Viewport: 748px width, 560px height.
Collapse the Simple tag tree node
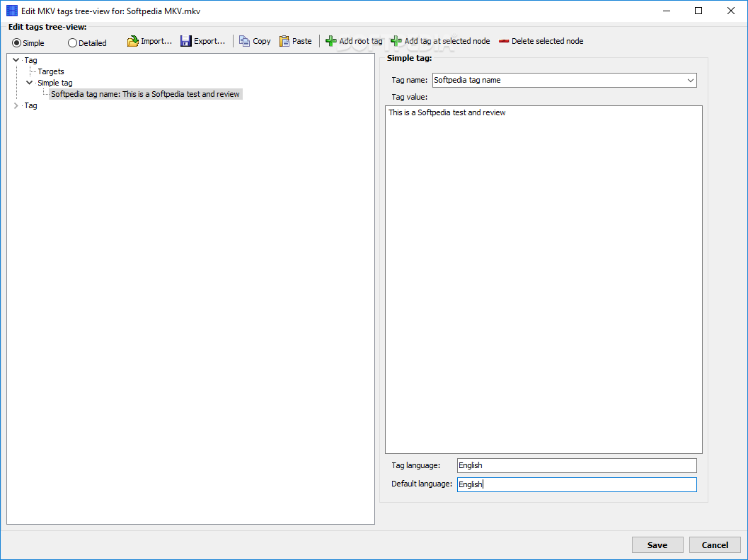click(x=29, y=83)
